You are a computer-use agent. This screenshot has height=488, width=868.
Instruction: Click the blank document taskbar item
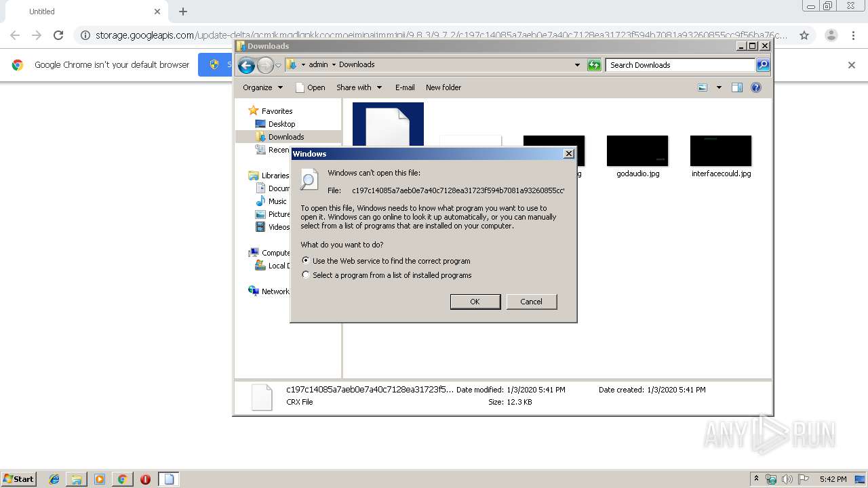[169, 479]
